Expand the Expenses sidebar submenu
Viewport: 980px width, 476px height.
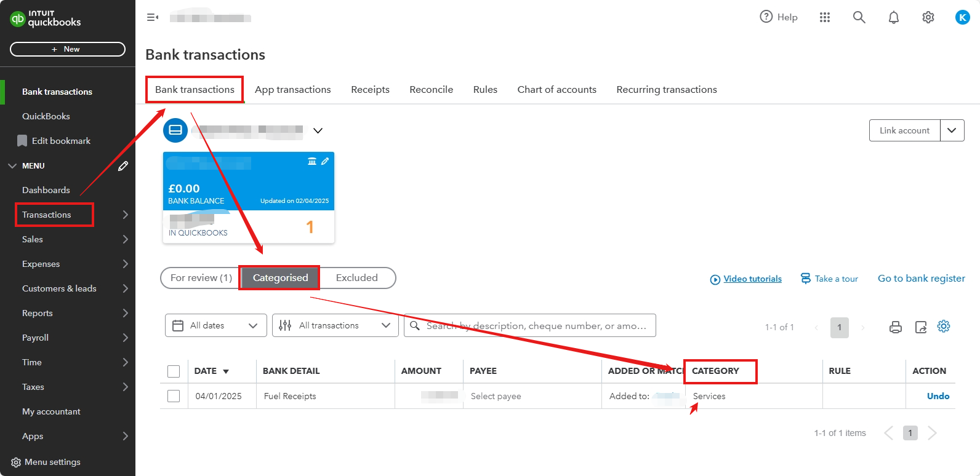(x=125, y=264)
